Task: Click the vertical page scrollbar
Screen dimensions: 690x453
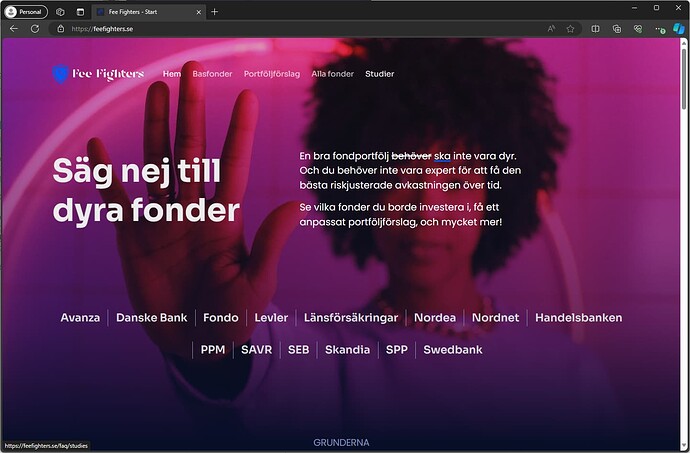Action: click(684, 242)
